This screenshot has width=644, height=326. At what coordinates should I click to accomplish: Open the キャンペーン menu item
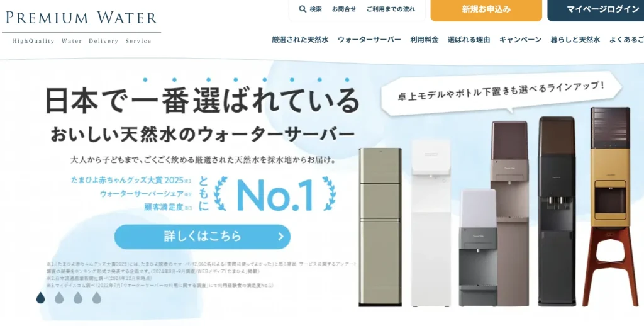[520, 40]
